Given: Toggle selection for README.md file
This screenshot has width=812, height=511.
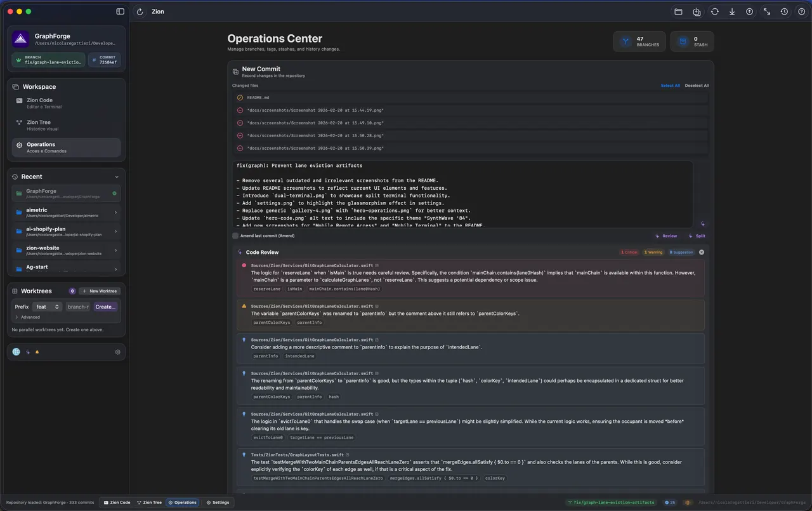Looking at the screenshot, I should [240, 98].
